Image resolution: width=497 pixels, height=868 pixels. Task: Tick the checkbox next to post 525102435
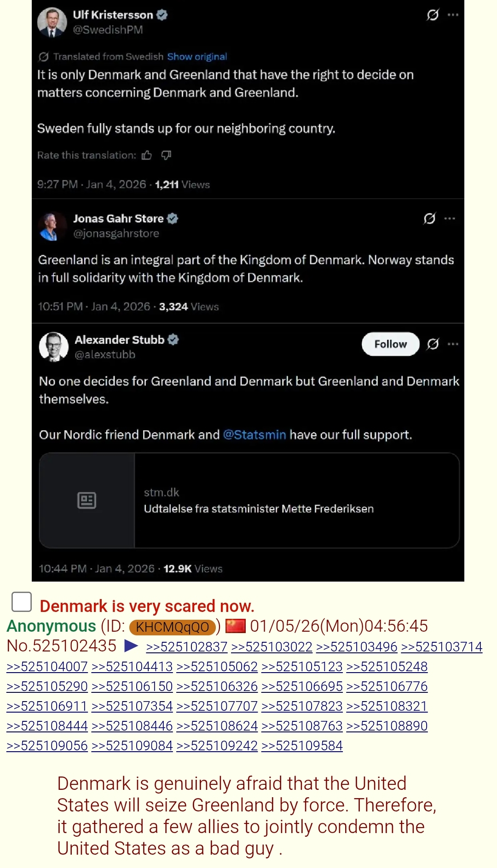coord(22,602)
